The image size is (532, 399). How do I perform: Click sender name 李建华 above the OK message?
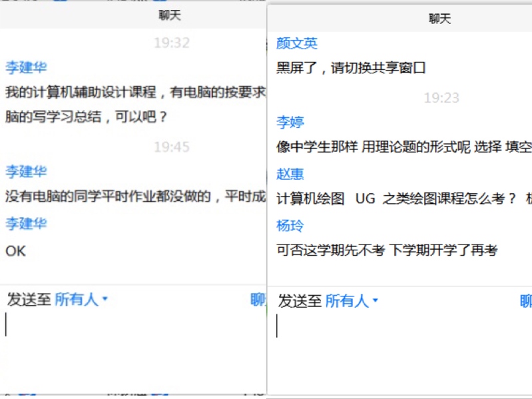click(27, 223)
